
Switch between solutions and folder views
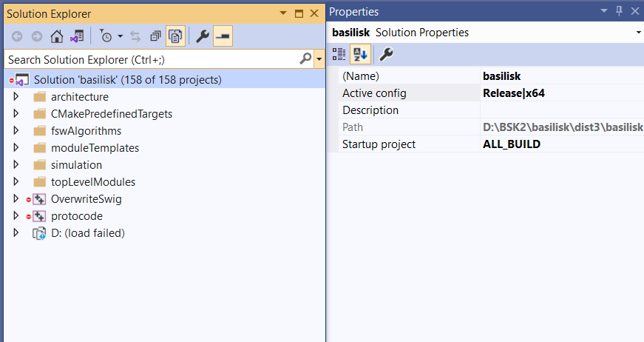(76, 36)
